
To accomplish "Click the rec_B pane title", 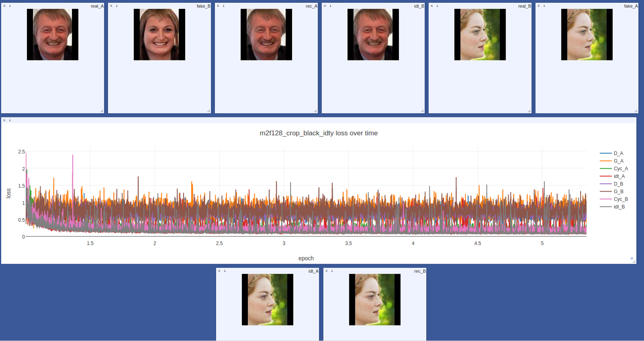I will pos(420,271).
